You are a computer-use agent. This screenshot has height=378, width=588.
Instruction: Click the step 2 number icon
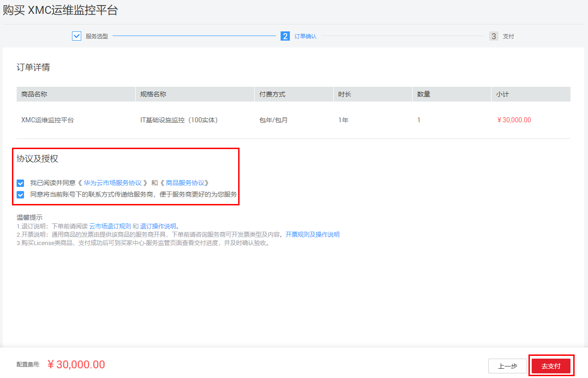pos(285,36)
